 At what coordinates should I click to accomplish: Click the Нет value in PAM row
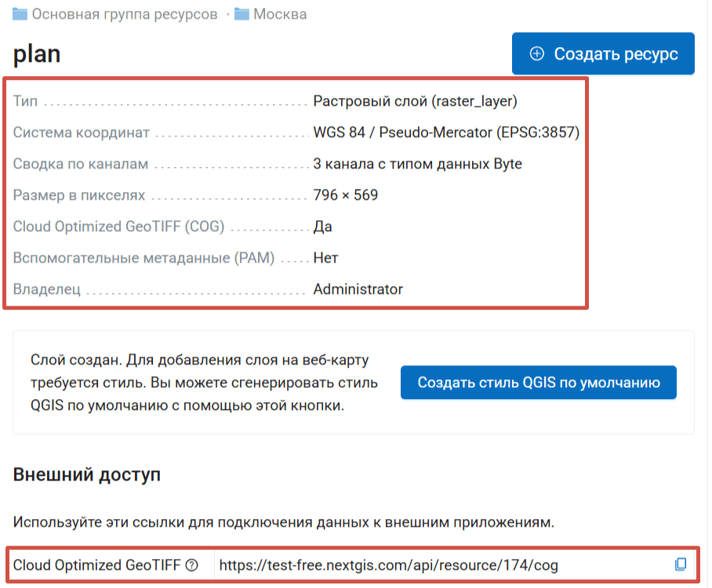(x=325, y=258)
